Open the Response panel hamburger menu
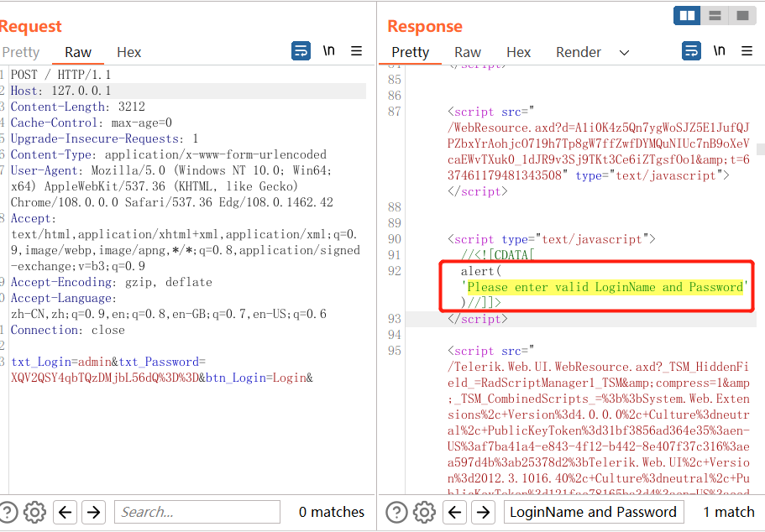The height and width of the screenshot is (532, 765). (x=747, y=50)
